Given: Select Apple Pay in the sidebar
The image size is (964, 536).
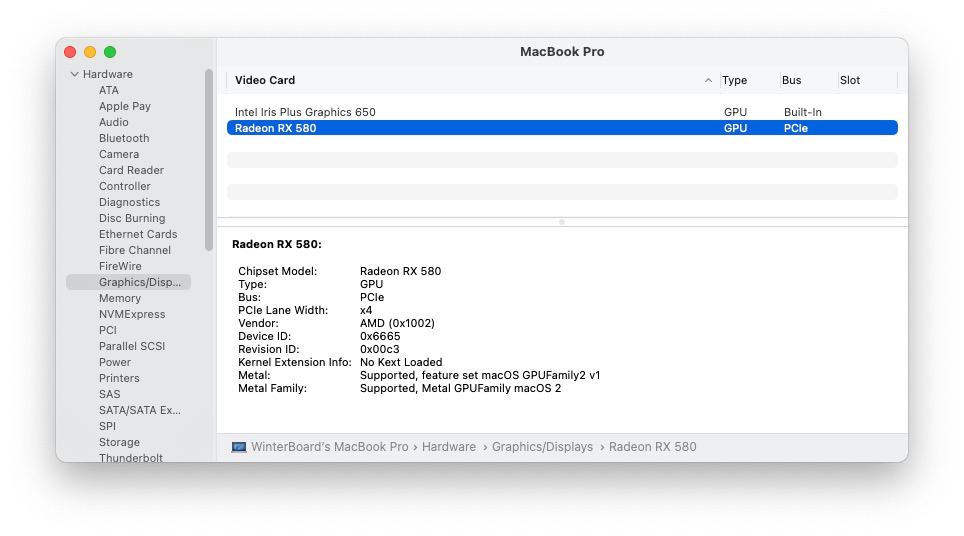Looking at the screenshot, I should tap(125, 106).
